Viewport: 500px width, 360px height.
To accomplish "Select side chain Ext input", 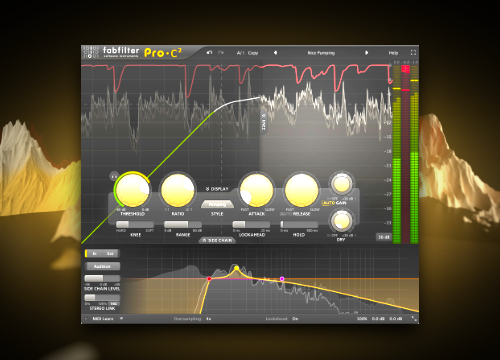I will [x=111, y=254].
